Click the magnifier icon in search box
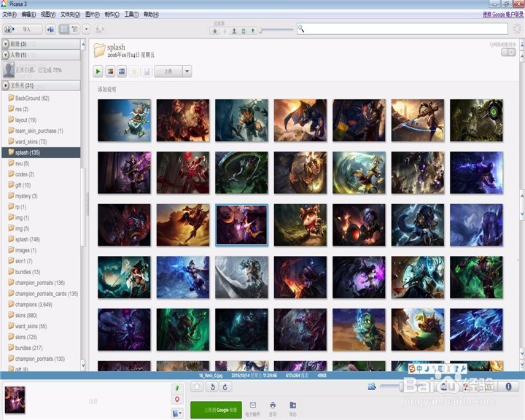 point(301,29)
